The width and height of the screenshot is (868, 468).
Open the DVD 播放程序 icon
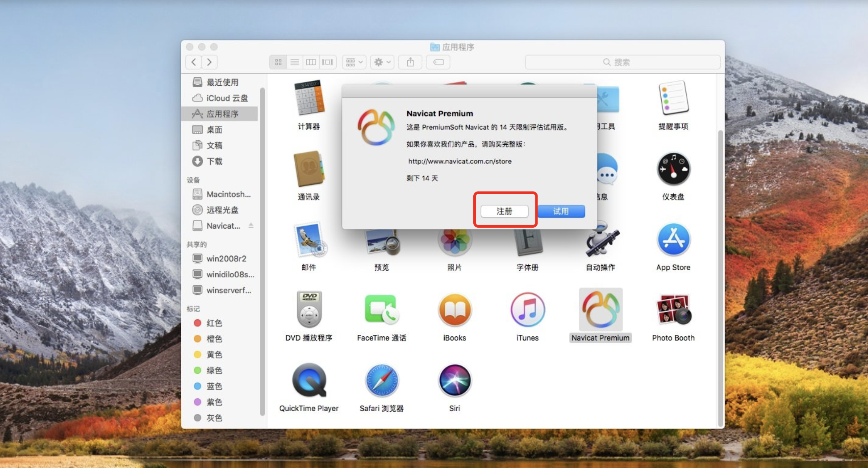point(309,309)
